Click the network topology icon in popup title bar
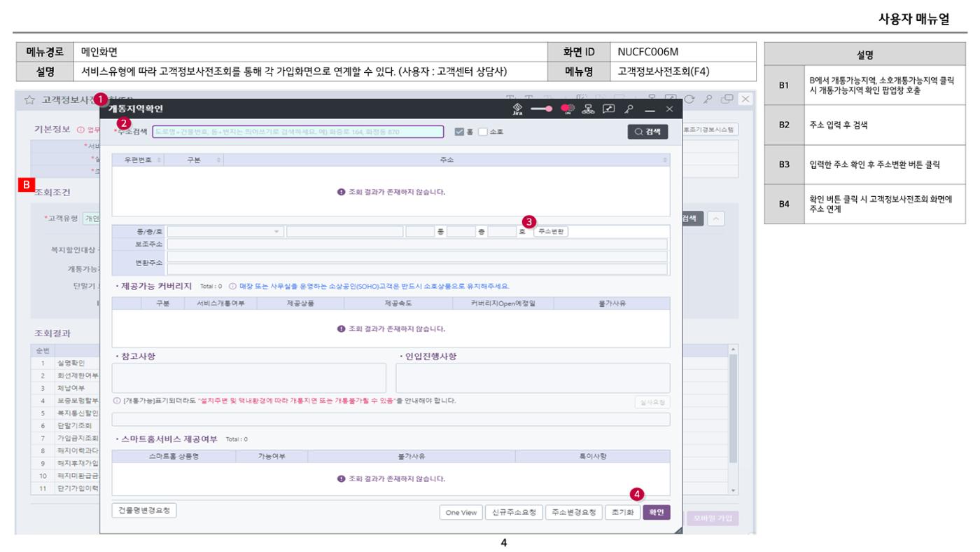 pyautogui.click(x=589, y=109)
